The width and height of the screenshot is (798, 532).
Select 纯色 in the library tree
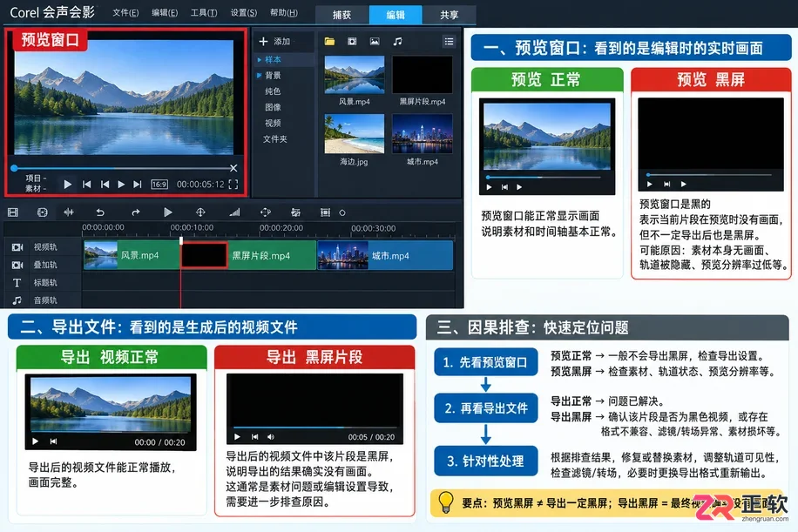273,91
